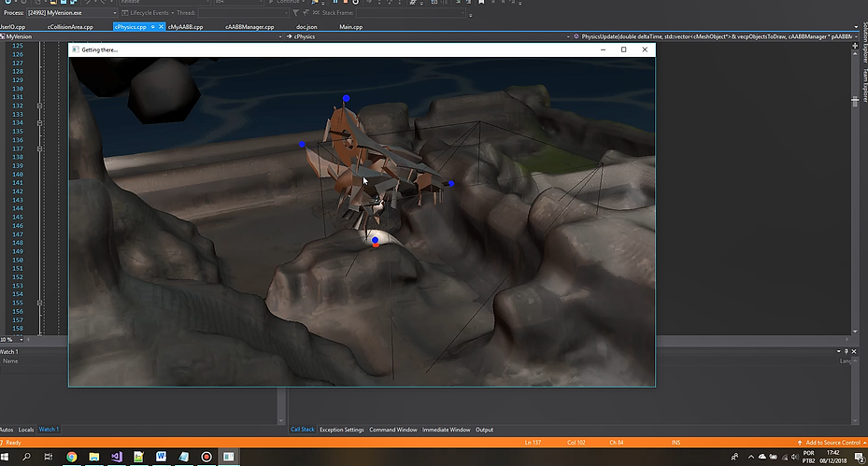Click the POR PTB2 input language indicator
Viewport: 868px width, 466px height.
tap(809, 457)
